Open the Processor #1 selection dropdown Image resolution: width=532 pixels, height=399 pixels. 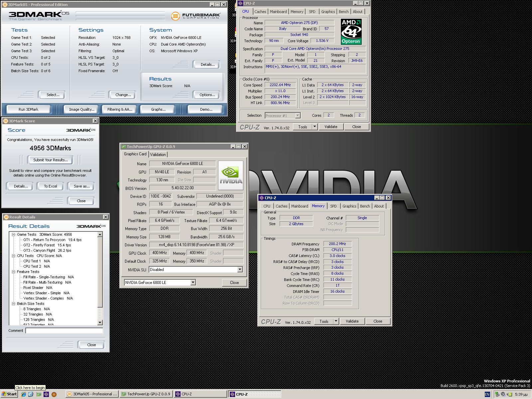(x=298, y=116)
